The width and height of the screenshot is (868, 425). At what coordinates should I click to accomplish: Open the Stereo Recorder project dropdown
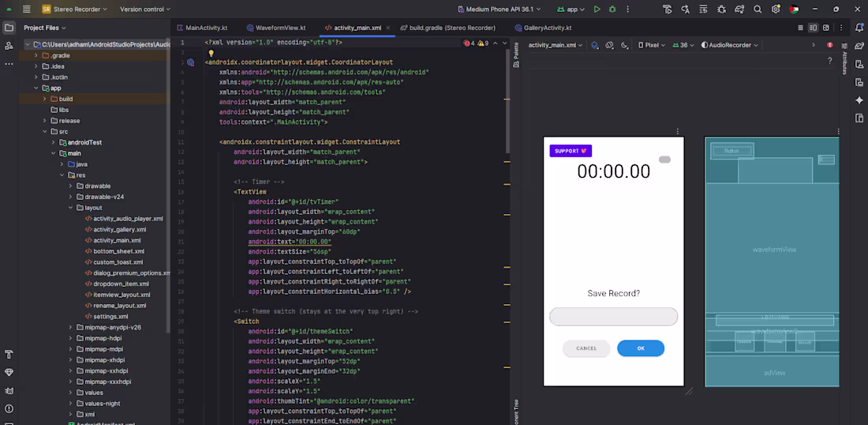(x=73, y=9)
